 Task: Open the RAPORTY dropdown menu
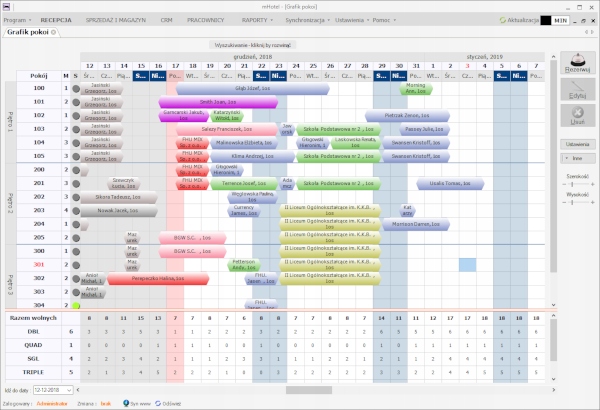click(257, 20)
